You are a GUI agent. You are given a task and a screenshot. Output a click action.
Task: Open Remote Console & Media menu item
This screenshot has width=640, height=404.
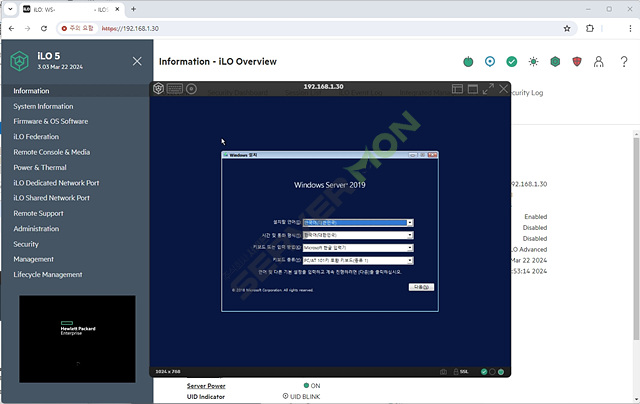point(51,152)
